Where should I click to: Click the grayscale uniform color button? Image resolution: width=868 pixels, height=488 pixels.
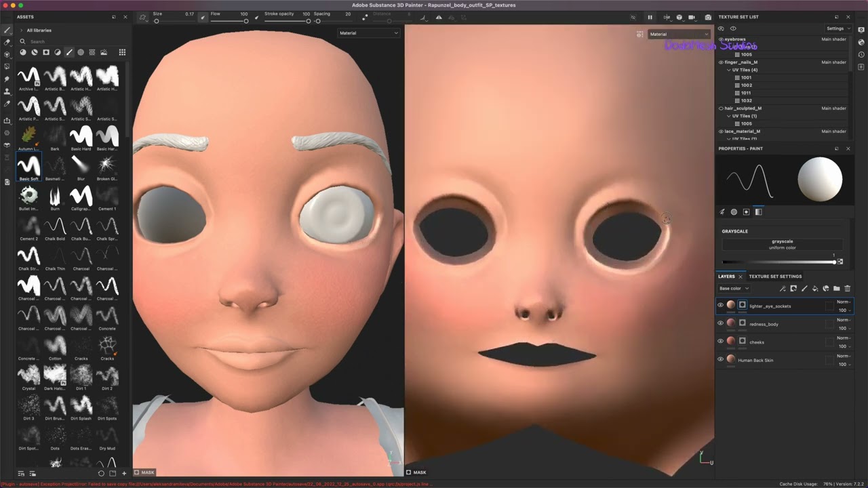point(782,244)
